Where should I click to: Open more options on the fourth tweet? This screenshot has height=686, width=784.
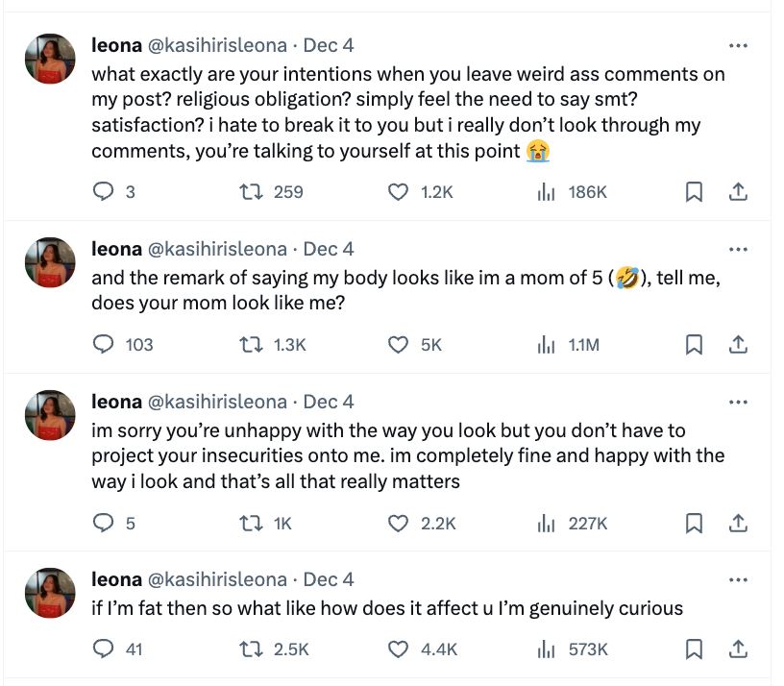[x=740, y=578]
